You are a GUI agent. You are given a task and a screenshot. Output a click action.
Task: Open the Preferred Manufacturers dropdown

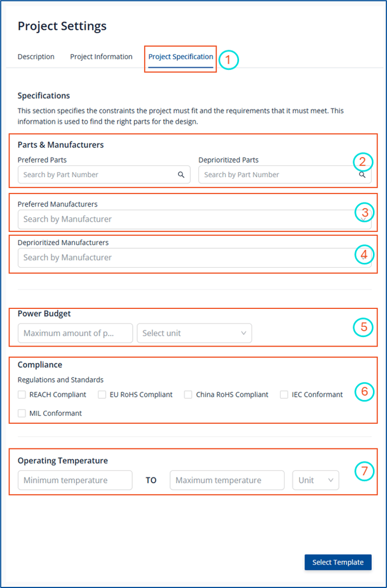[195, 219]
